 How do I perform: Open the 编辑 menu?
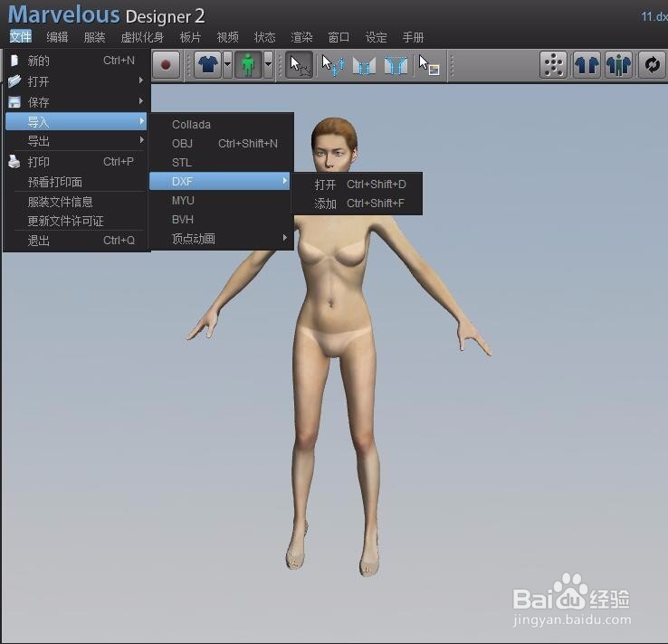click(x=57, y=37)
